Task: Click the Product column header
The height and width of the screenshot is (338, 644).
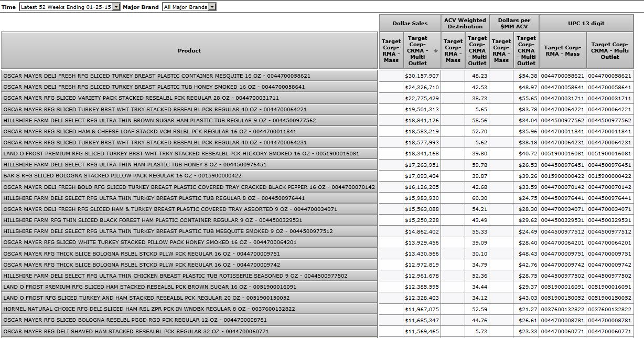Action: click(x=189, y=51)
